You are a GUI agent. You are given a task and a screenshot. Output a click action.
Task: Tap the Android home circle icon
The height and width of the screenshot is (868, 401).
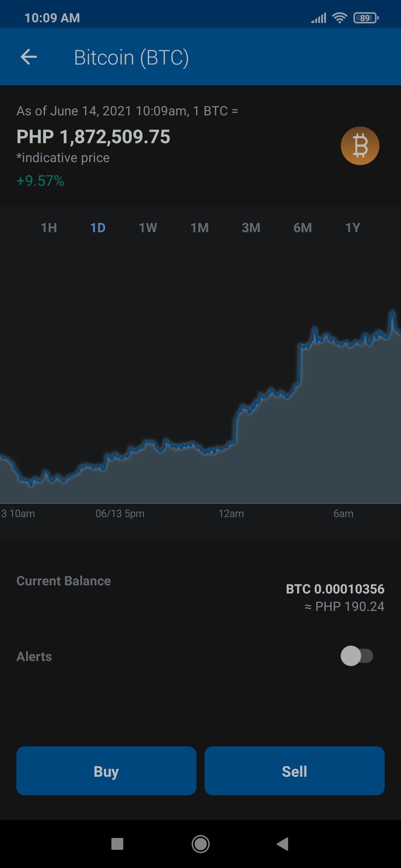tap(200, 844)
